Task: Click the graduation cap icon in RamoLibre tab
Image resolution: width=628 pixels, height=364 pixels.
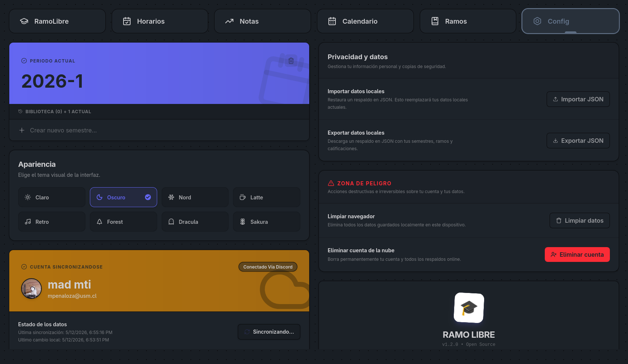Action: (24, 21)
